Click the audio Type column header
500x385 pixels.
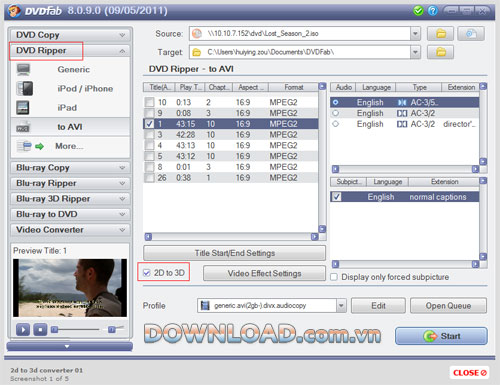pyautogui.click(x=419, y=87)
